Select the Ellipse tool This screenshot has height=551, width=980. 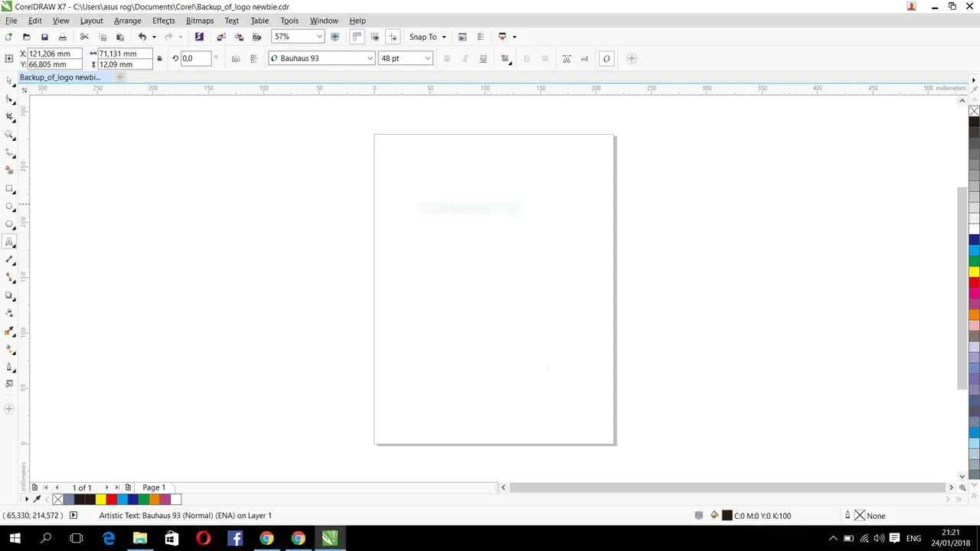(x=9, y=206)
